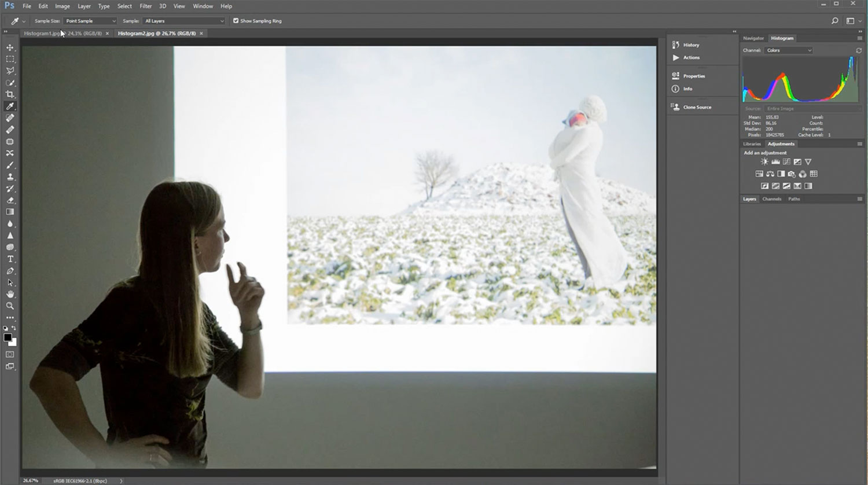Activate the Horizontal Type tool
868x485 pixels.
10,259
